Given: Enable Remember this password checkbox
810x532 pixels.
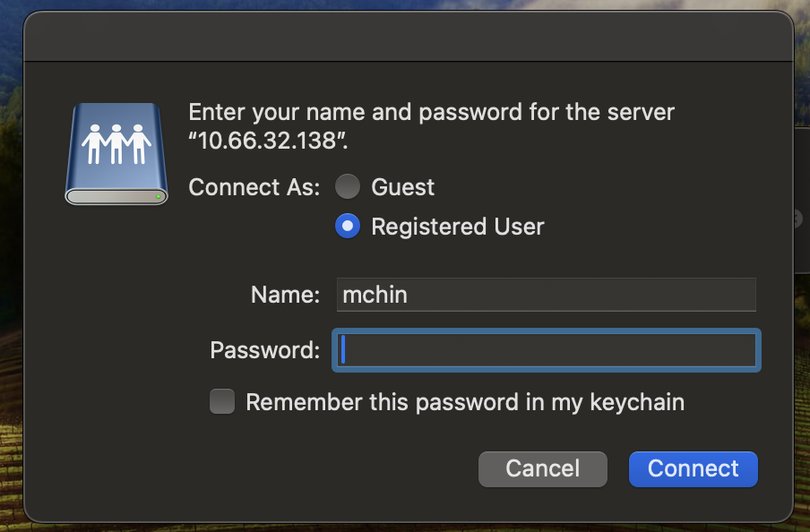Looking at the screenshot, I should point(222,402).
